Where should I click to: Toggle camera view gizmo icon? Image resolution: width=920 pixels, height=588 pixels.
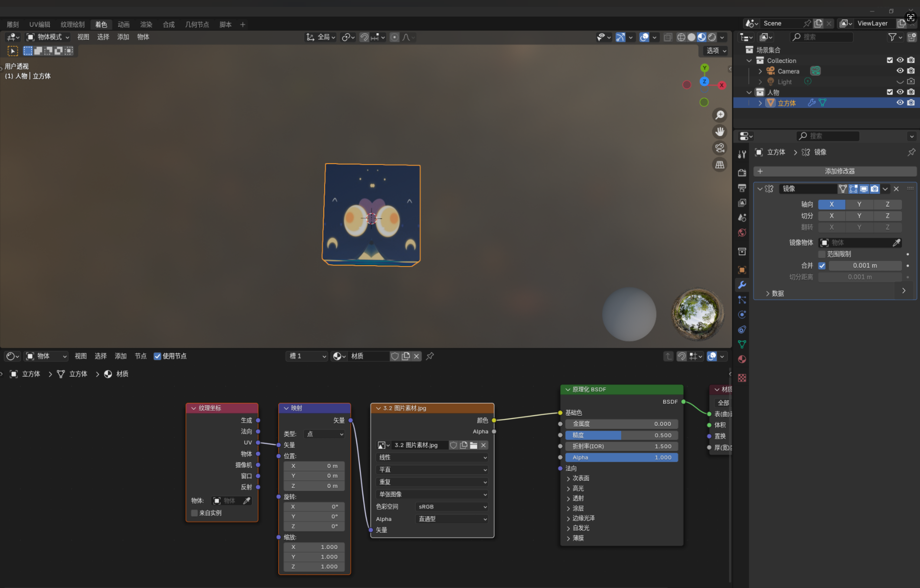[720, 148]
